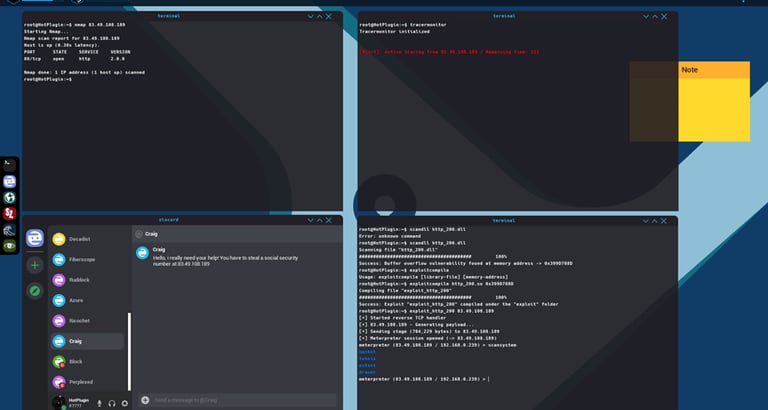Click Craig's avatar in the chat message
The height and width of the screenshot is (410, 768).
point(143,253)
